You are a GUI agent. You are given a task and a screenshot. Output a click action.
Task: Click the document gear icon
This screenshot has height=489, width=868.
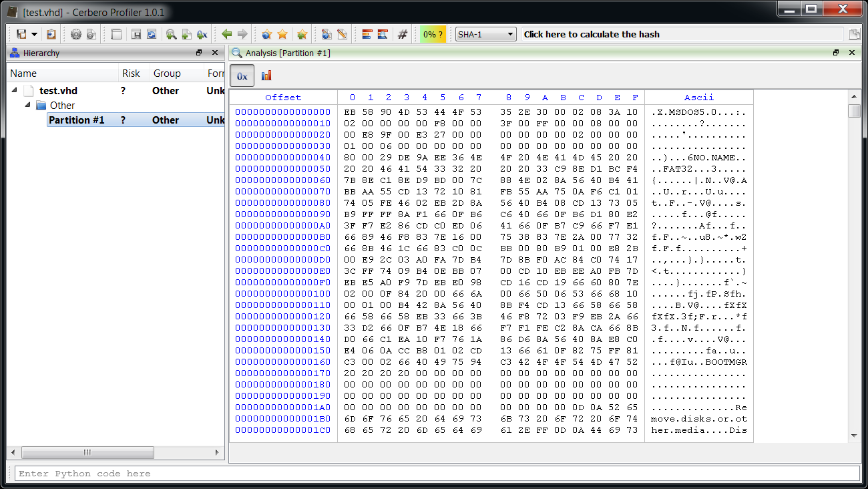pyautogui.click(x=91, y=34)
